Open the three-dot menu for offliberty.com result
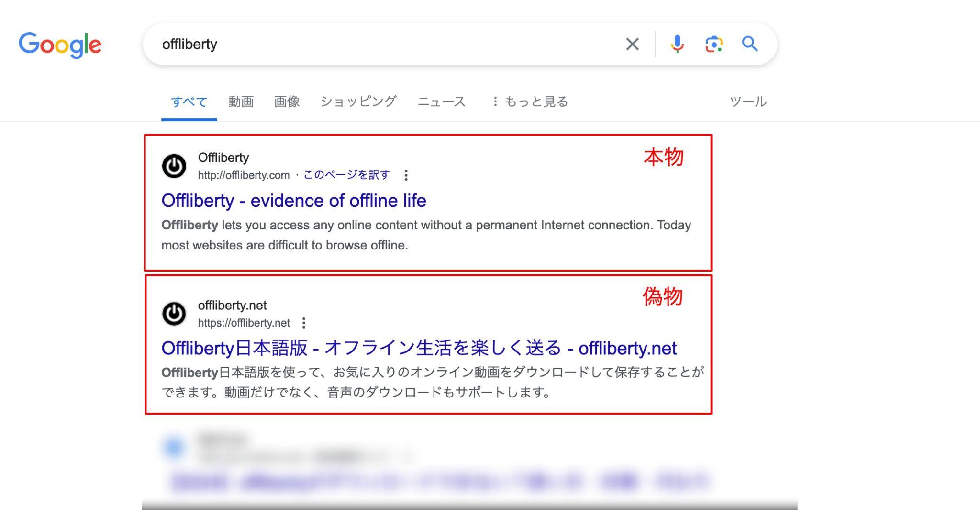 [x=406, y=175]
